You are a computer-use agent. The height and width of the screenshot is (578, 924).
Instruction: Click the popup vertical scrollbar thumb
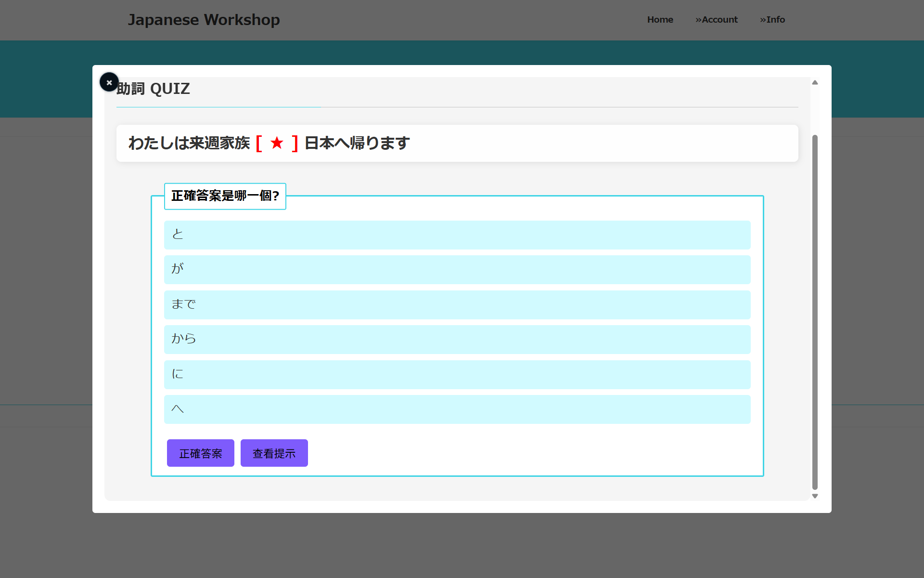(815, 312)
